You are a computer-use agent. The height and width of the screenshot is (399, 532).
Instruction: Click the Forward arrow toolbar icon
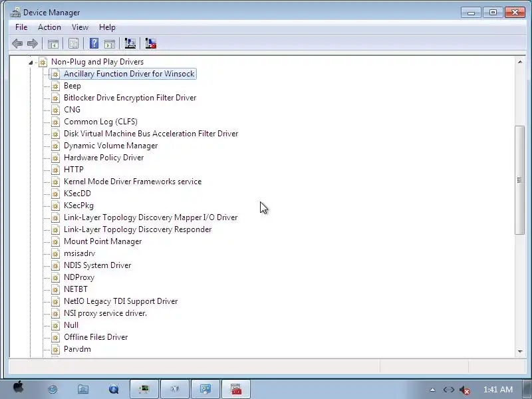(x=33, y=43)
